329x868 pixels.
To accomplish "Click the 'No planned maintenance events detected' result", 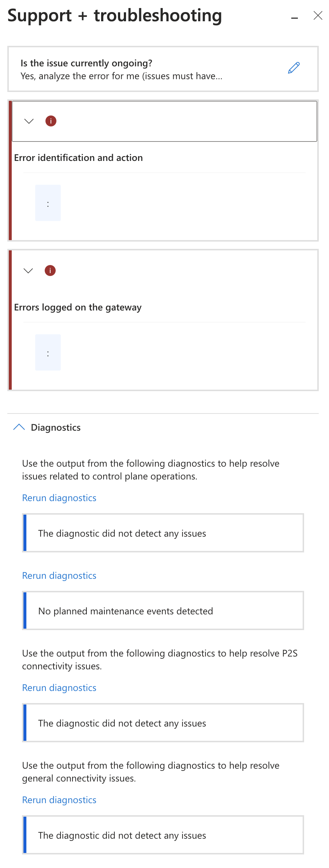I will pyautogui.click(x=163, y=611).
